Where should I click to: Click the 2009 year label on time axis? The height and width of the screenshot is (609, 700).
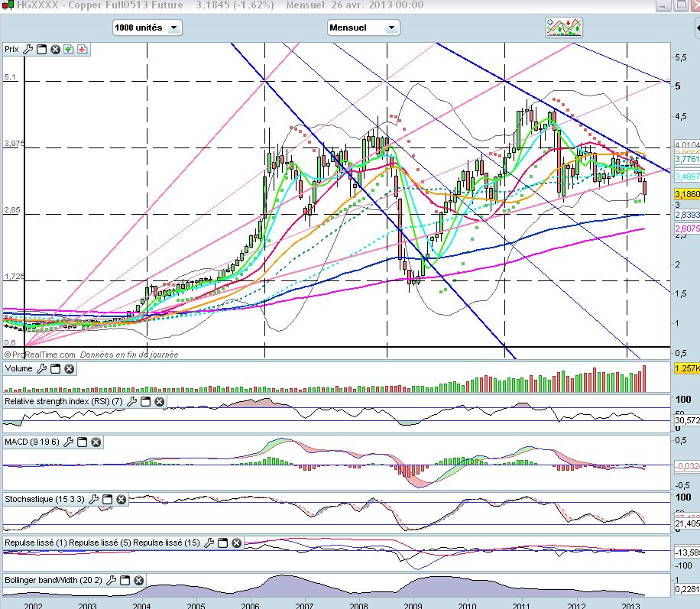(413, 605)
